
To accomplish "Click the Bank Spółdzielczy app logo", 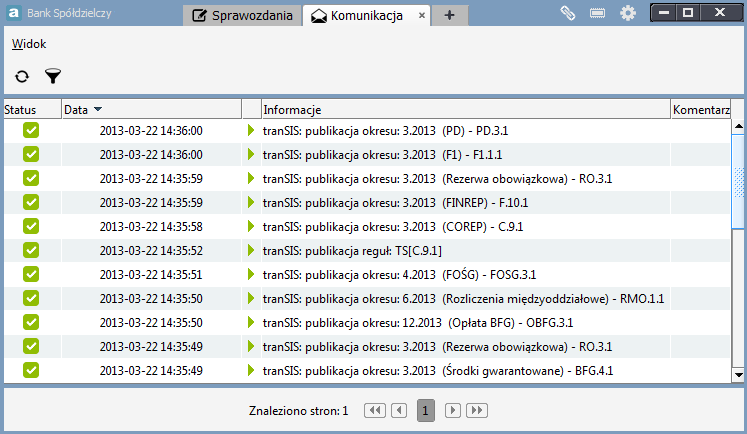I will click(x=14, y=13).
